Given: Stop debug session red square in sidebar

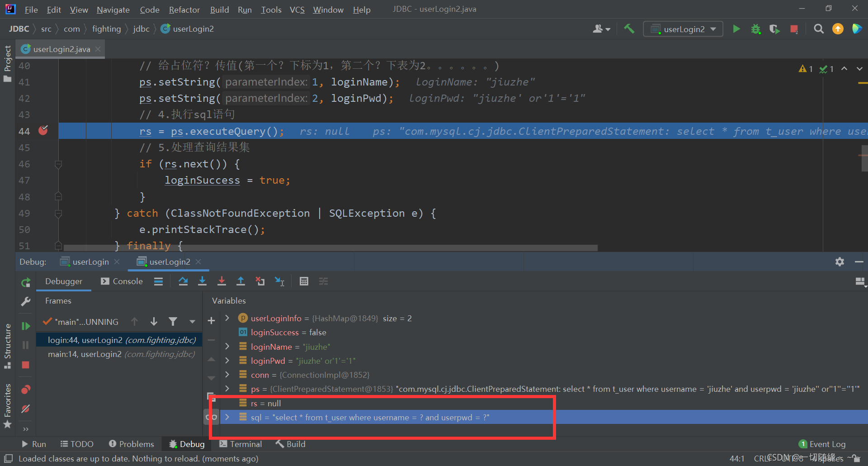Looking at the screenshot, I should (x=26, y=365).
